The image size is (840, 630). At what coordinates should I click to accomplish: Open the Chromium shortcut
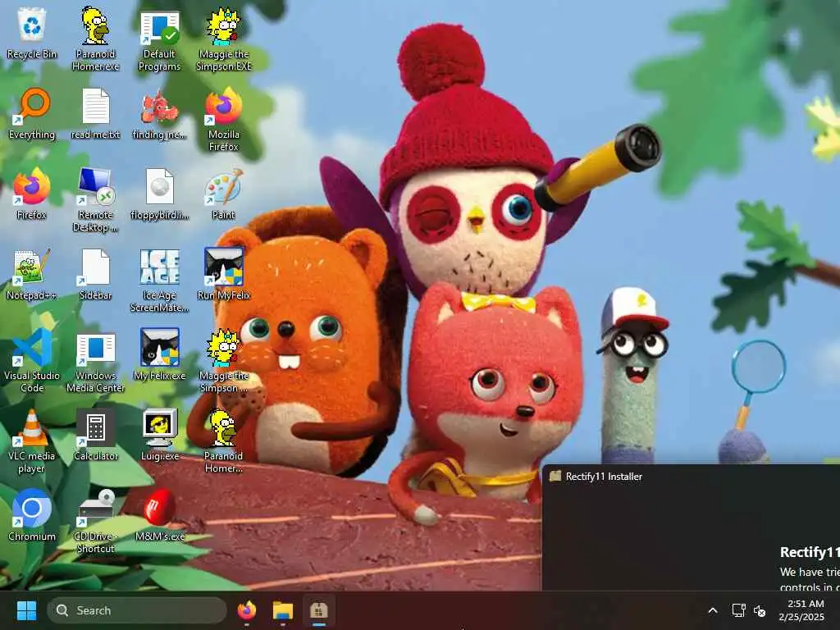[32, 515]
